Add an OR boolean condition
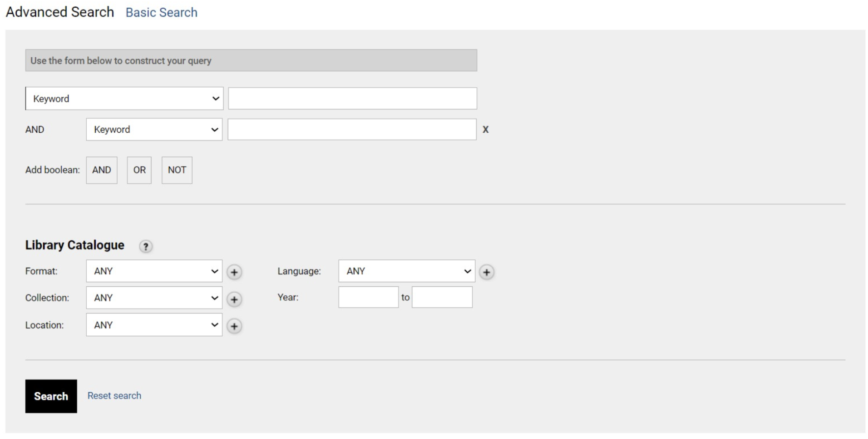 (139, 170)
